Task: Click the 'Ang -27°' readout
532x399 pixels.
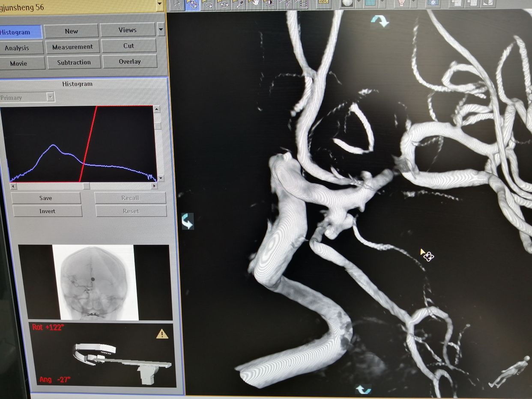Action: point(55,379)
